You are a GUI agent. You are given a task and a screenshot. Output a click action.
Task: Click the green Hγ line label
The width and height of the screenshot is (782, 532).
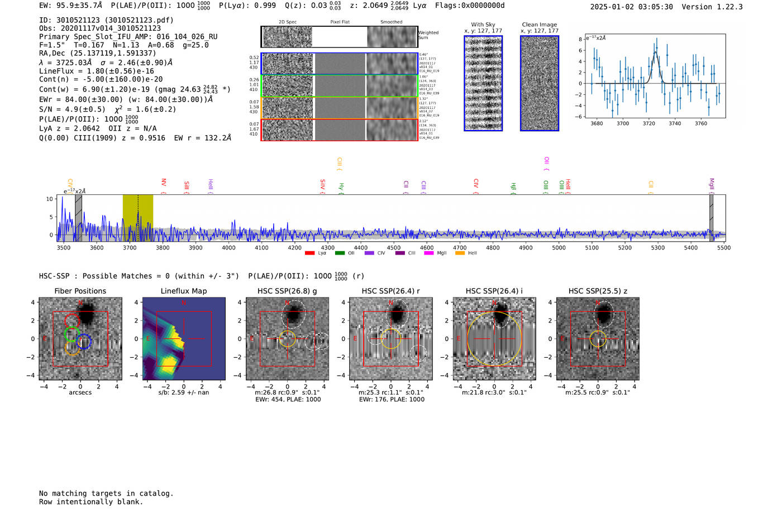(341, 186)
